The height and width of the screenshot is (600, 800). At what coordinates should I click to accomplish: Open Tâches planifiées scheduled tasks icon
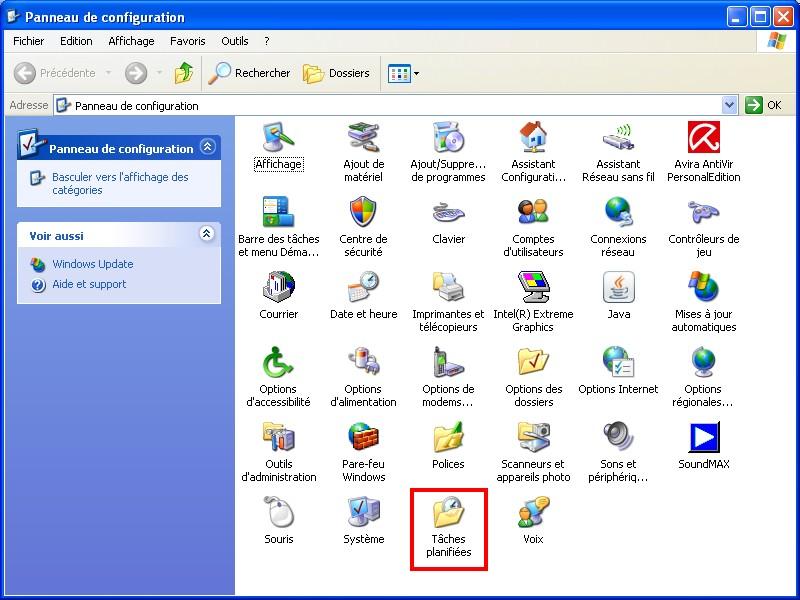tap(448, 512)
